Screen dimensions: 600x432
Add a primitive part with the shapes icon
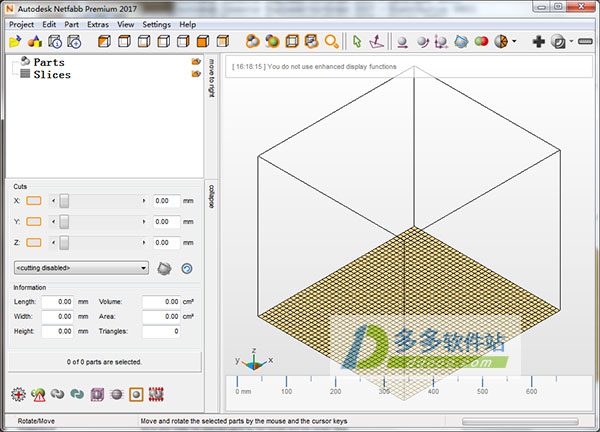tap(35, 41)
